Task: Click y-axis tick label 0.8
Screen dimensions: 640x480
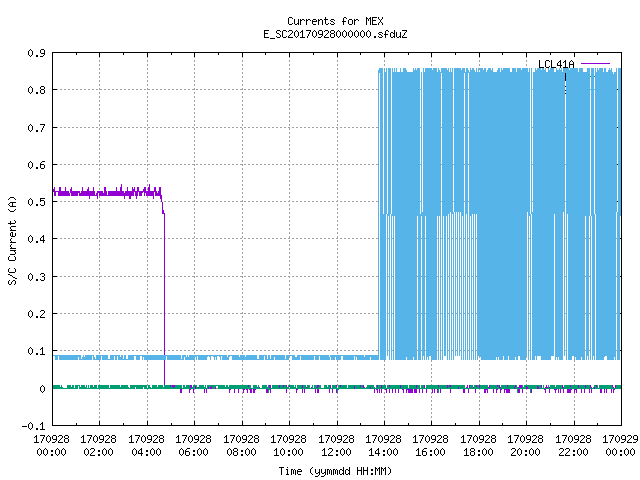Action: click(x=36, y=90)
